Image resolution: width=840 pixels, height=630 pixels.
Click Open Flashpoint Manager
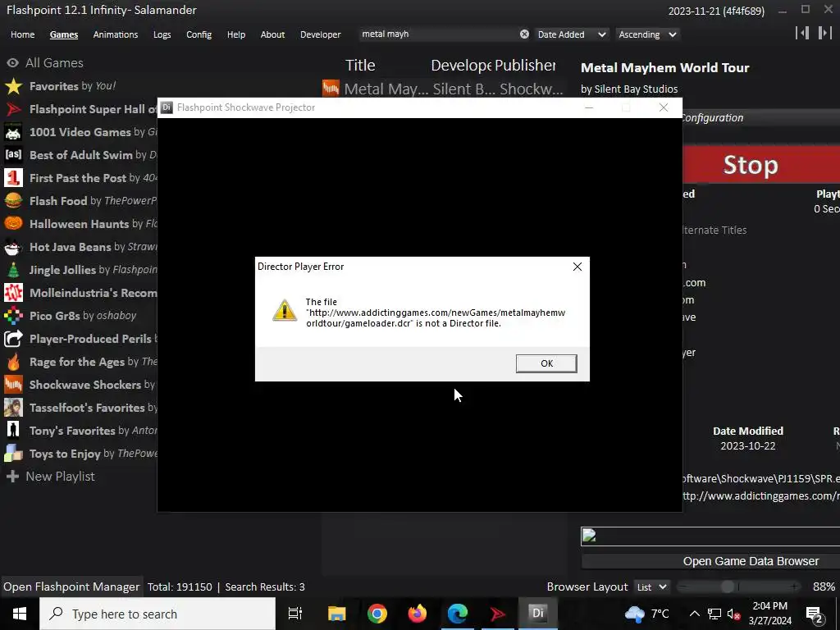click(71, 587)
